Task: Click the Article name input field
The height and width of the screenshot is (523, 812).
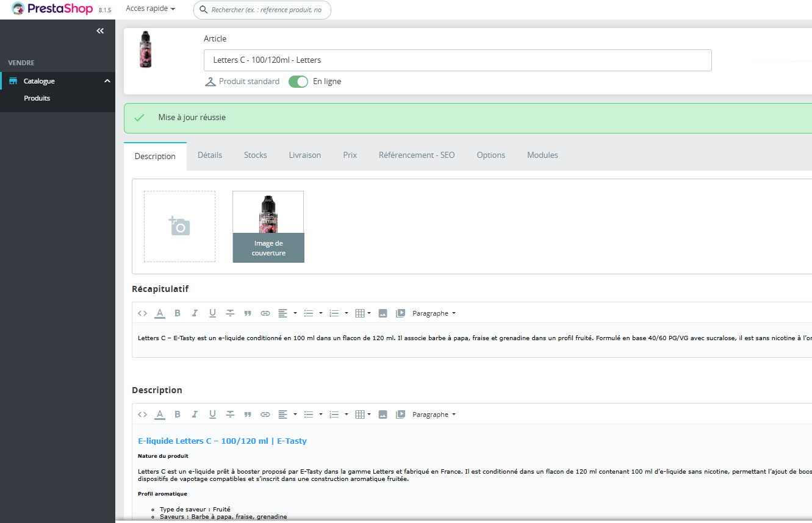Action: pos(458,60)
